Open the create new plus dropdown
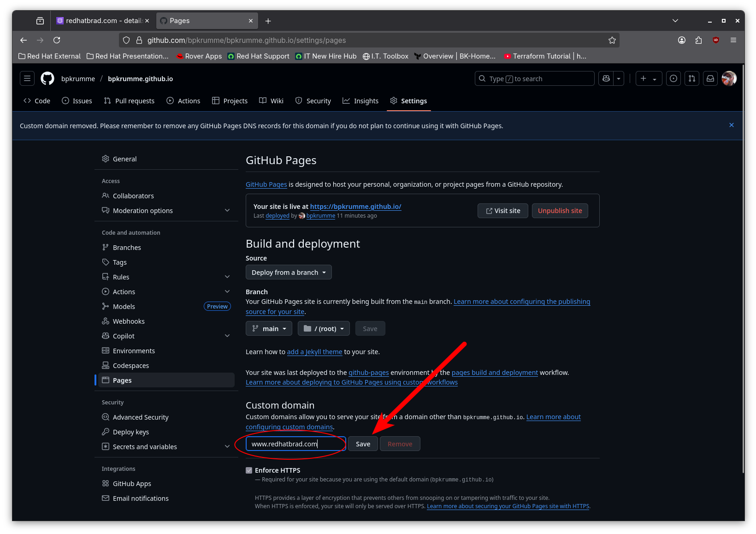 [649, 78]
